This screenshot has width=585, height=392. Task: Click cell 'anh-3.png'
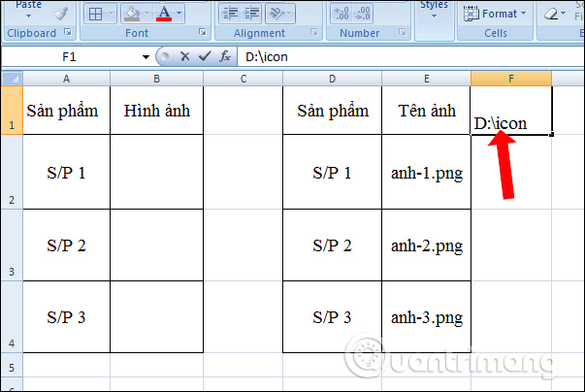coord(427,317)
